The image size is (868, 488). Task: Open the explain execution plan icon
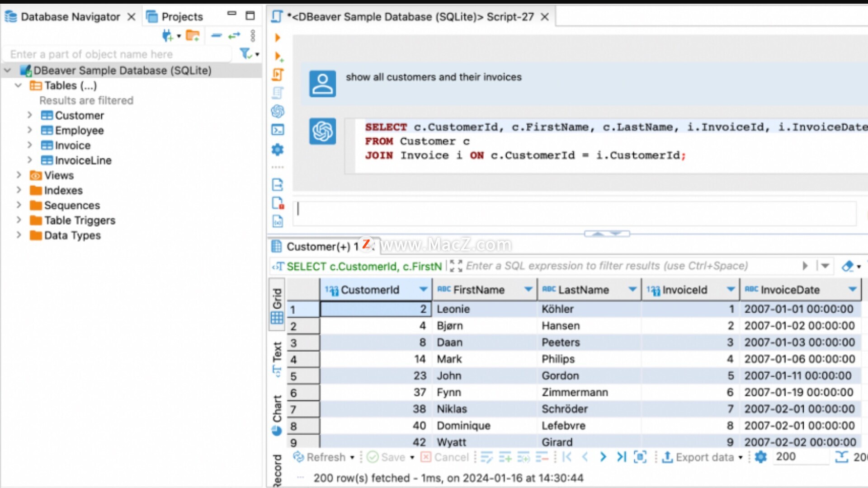point(278,93)
